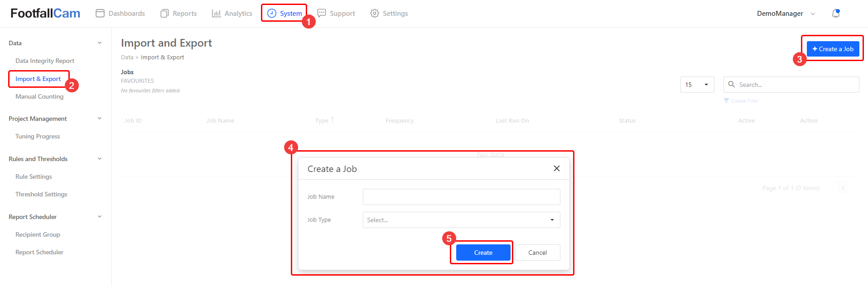
Task: Open the System tab
Action: 285,14
